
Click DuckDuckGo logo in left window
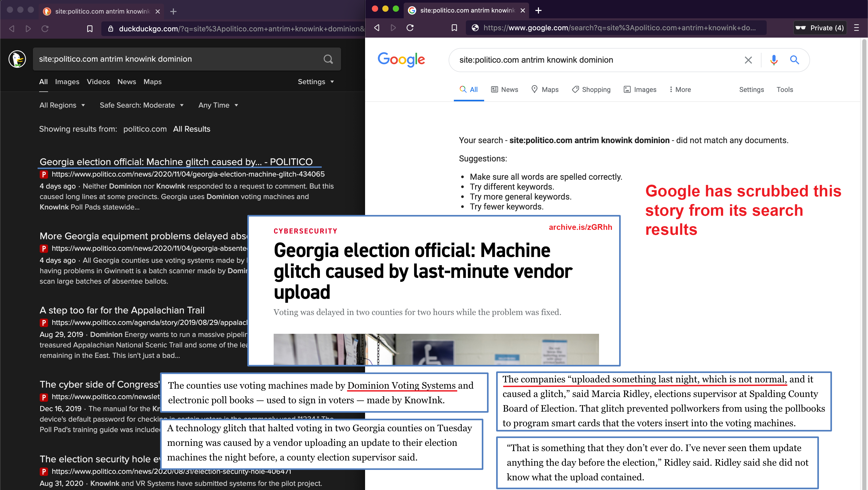coord(17,59)
